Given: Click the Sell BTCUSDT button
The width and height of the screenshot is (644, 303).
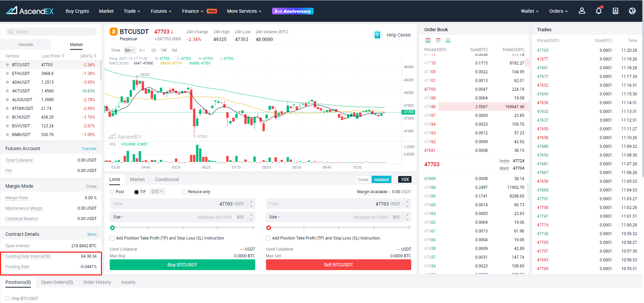Looking at the screenshot, I should pyautogui.click(x=338, y=265).
